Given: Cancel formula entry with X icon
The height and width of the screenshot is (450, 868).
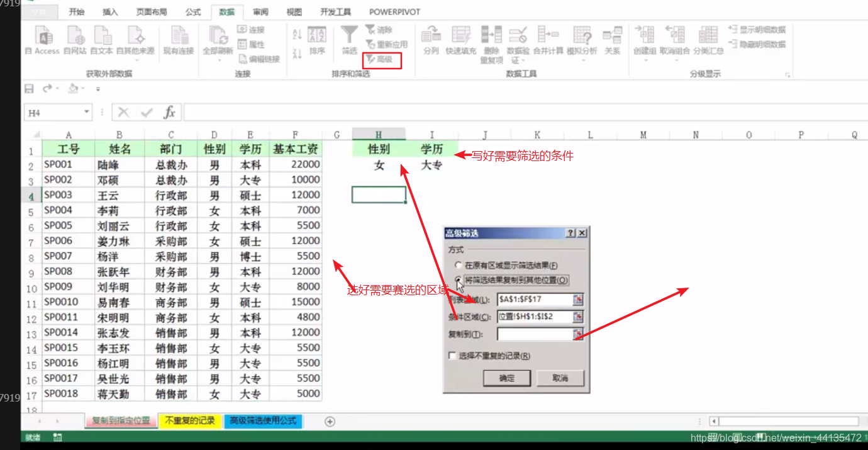Looking at the screenshot, I should 123,113.
